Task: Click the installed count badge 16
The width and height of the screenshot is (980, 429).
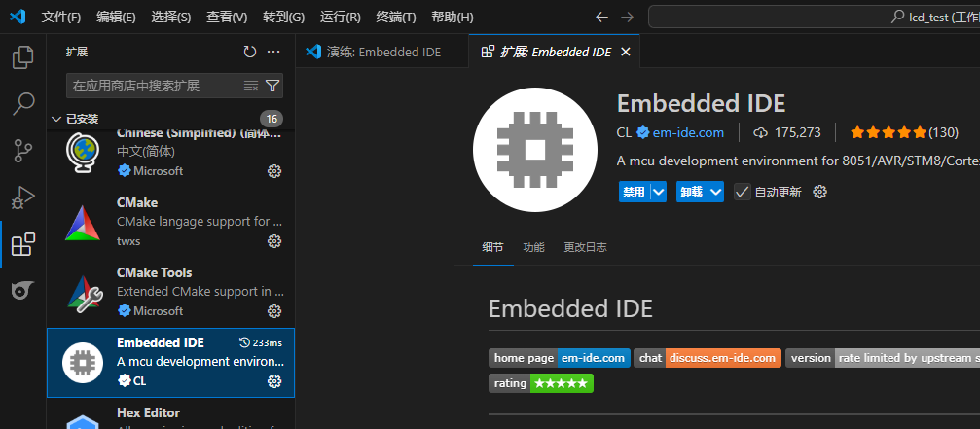Action: pyautogui.click(x=272, y=119)
